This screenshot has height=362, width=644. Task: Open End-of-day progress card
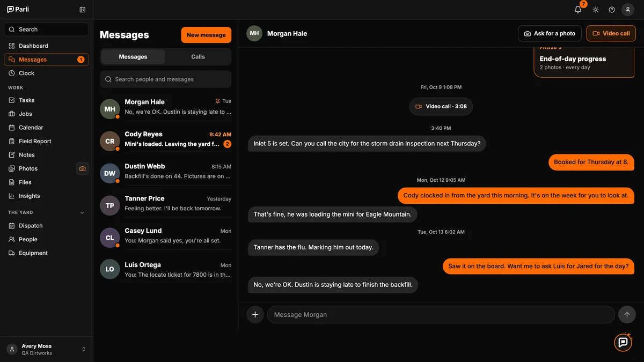(x=584, y=62)
